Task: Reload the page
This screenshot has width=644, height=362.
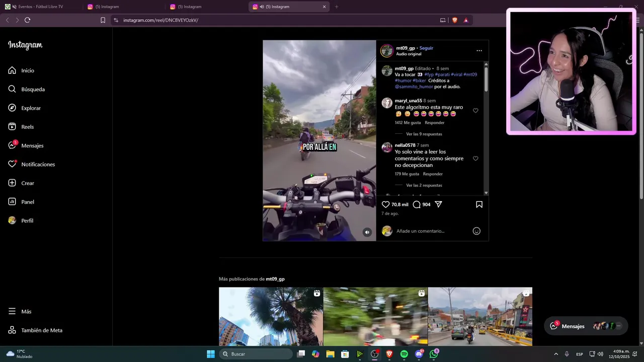Action: (27, 20)
